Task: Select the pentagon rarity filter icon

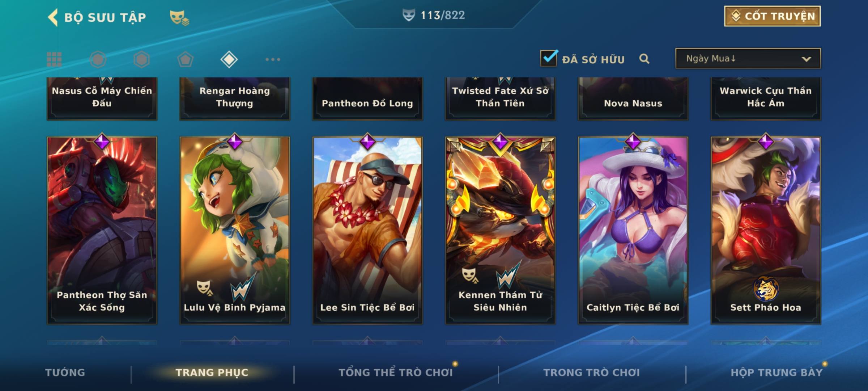Action: coord(185,59)
